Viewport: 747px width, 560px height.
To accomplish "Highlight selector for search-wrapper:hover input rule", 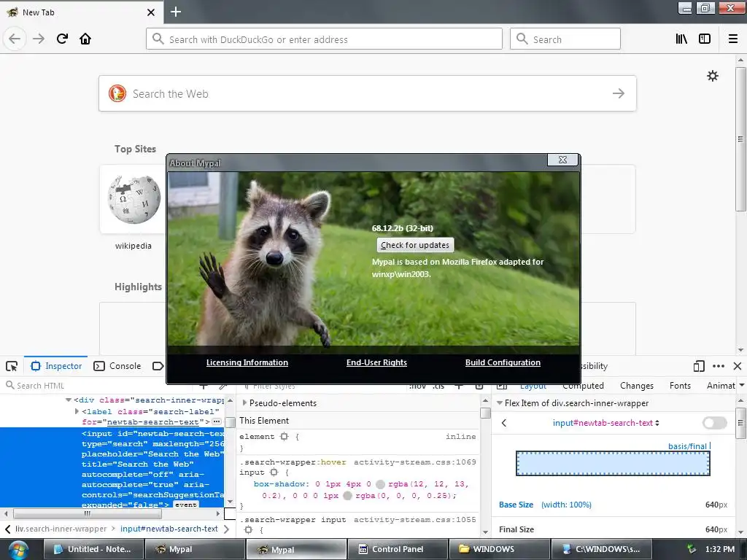I will (x=274, y=472).
